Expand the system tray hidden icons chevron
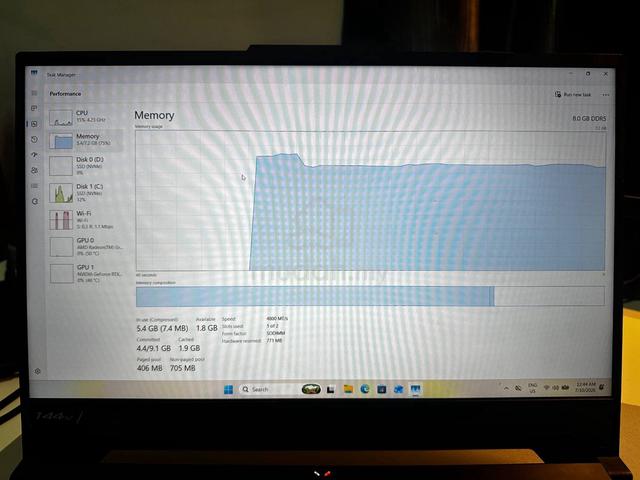Screen dimensions: 640x480 coord(507,388)
